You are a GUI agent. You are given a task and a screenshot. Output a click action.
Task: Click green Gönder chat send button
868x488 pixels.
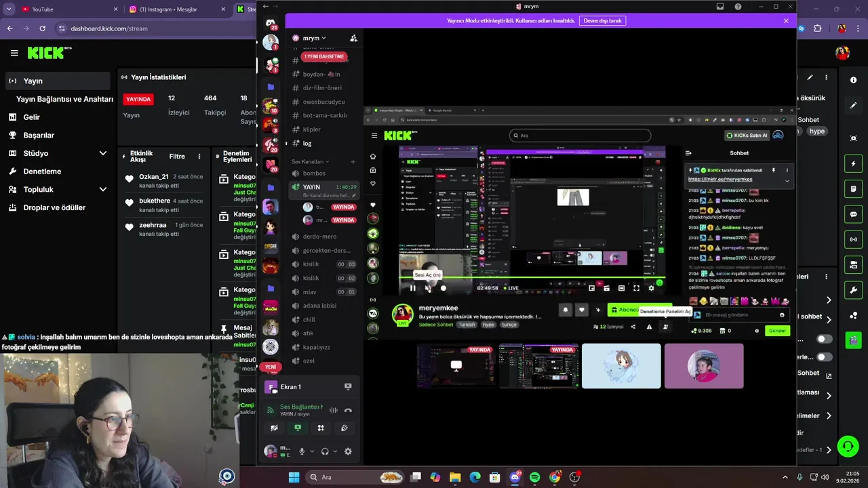[777, 331]
